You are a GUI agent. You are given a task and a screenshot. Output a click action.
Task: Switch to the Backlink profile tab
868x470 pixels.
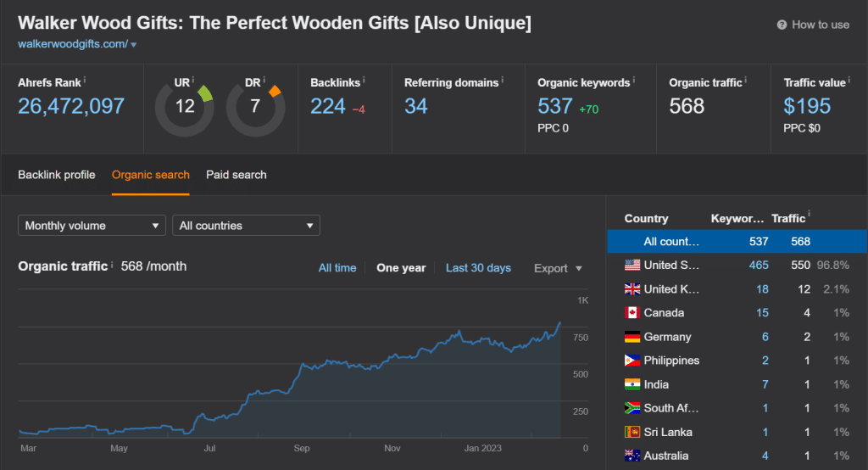coord(57,175)
